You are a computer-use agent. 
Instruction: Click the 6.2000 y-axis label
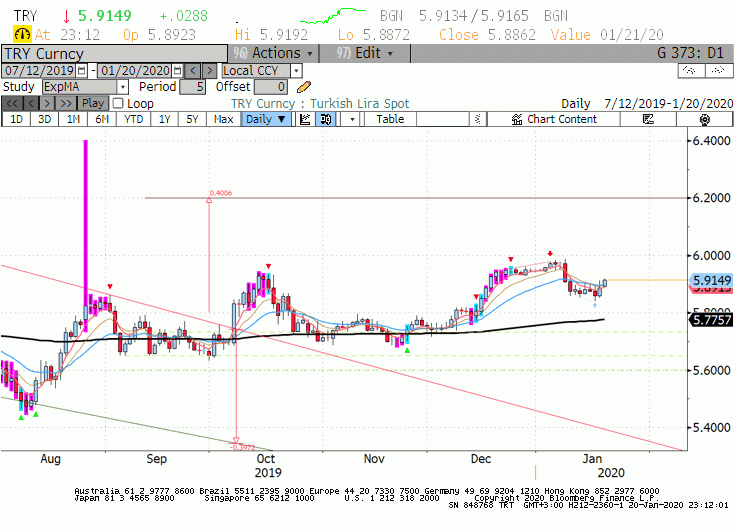coord(712,198)
